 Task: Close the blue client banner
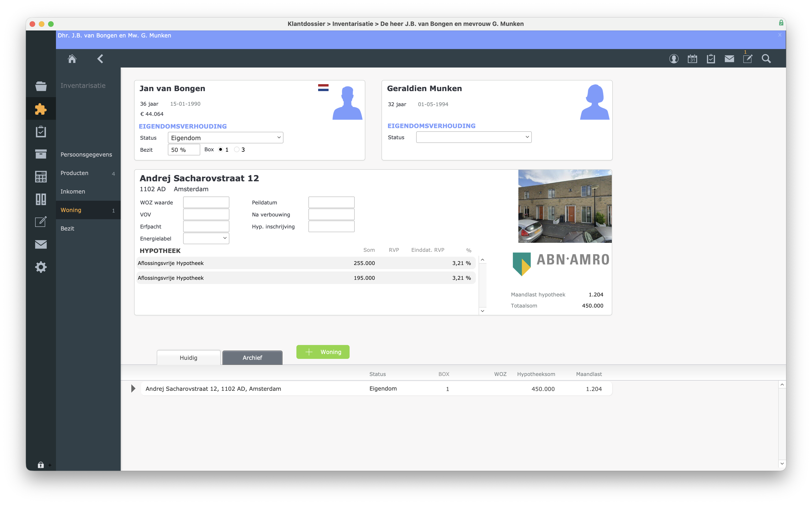(x=780, y=35)
